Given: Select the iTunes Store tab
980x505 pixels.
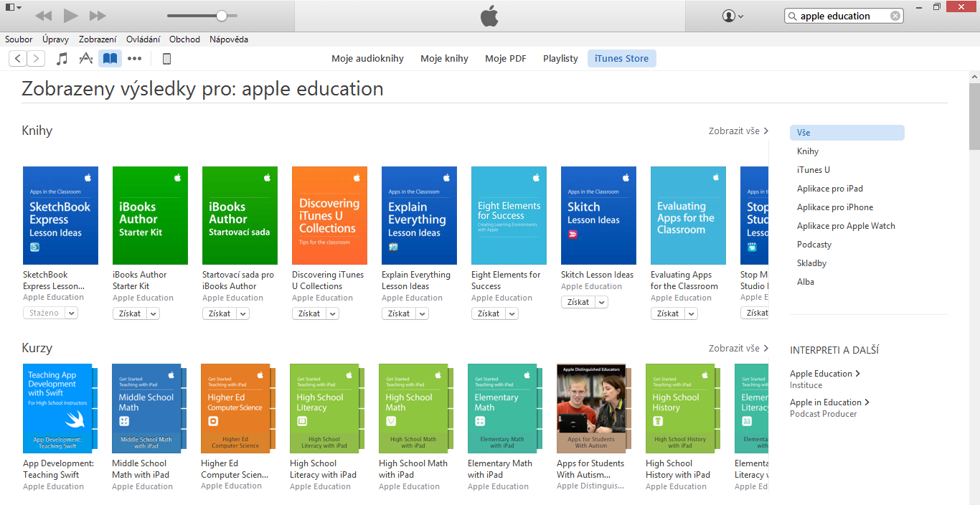Looking at the screenshot, I should coord(621,59).
